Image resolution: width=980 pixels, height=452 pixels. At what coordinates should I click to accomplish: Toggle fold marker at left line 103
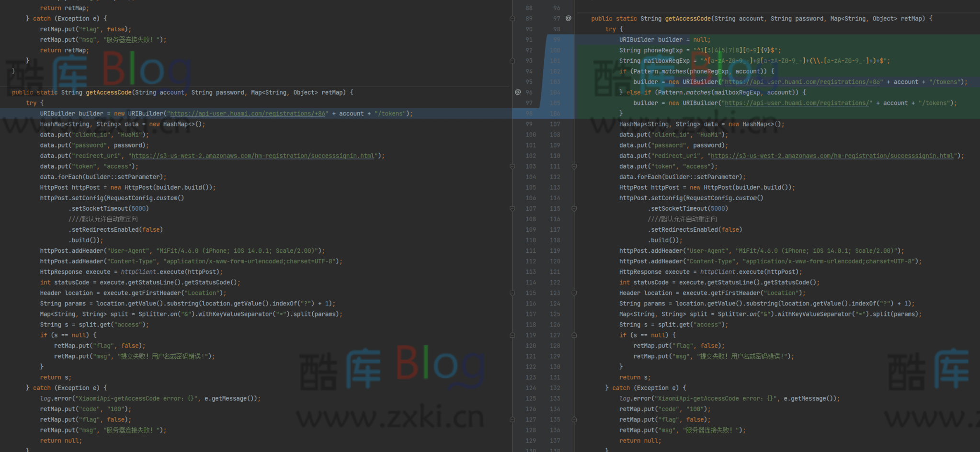click(x=512, y=166)
